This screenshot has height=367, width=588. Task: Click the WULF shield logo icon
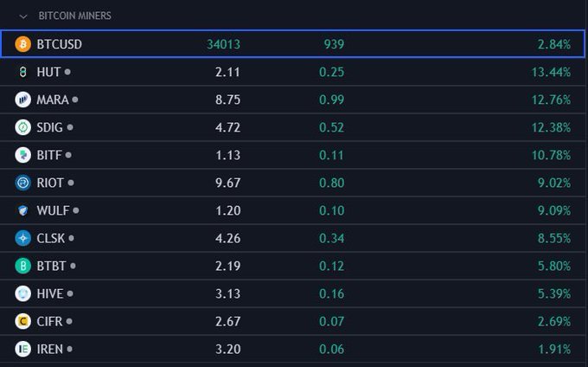(x=23, y=210)
